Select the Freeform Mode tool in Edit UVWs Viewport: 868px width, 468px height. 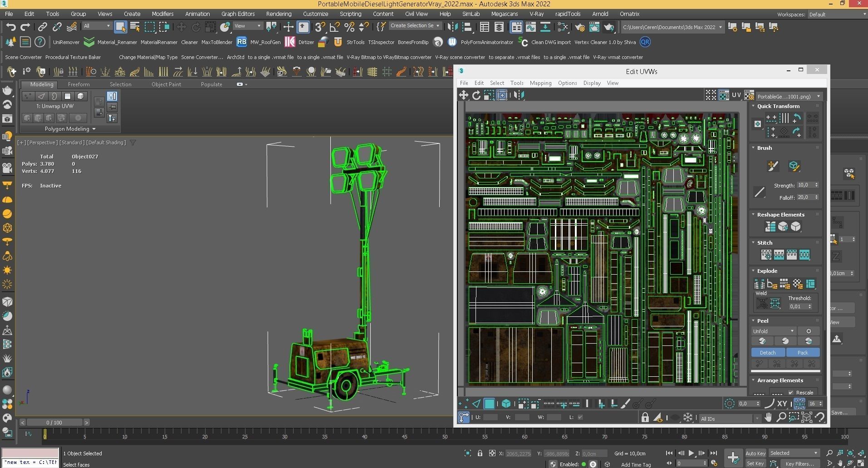tap(502, 95)
